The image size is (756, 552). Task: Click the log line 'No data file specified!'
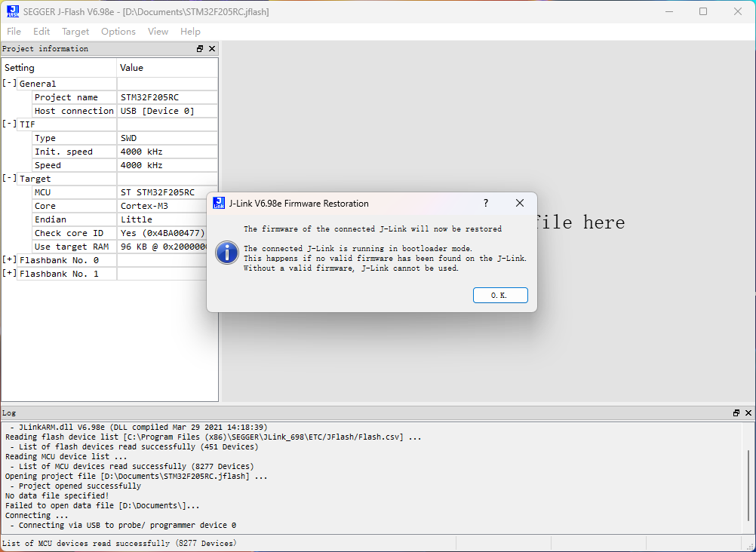click(57, 495)
